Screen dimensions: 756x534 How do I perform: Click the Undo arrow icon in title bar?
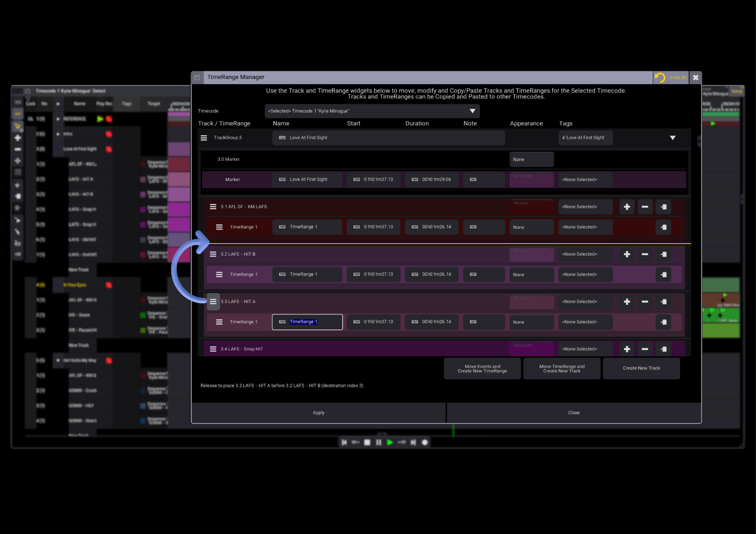pos(660,77)
